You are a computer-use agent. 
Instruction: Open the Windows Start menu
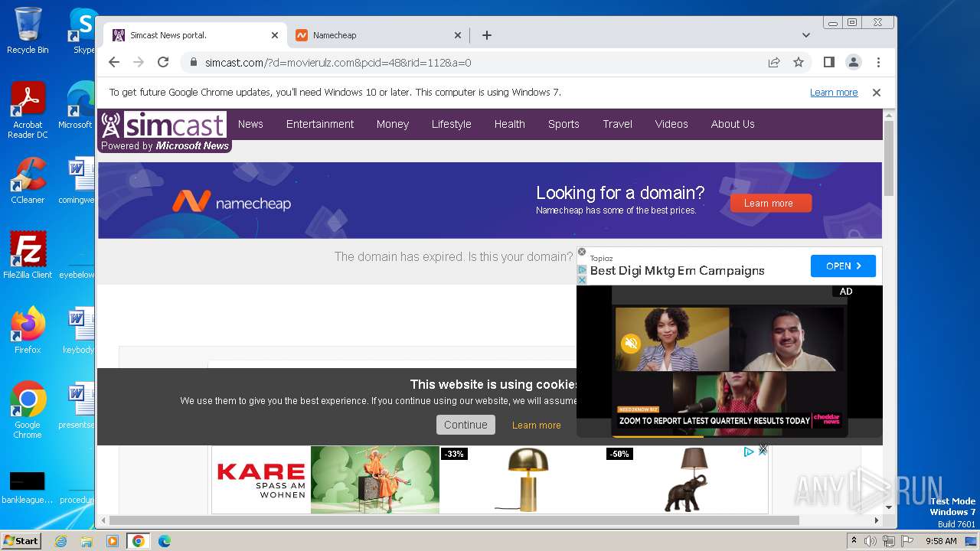coord(21,541)
